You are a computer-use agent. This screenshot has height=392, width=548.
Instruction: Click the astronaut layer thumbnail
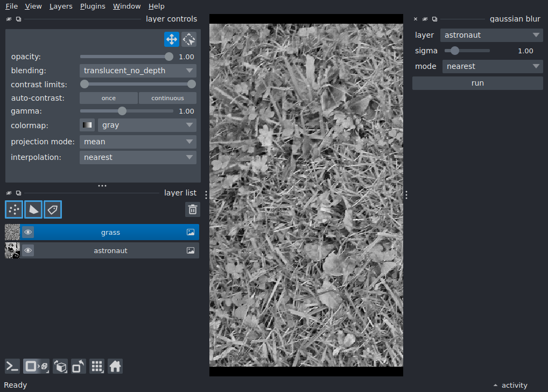(12, 250)
